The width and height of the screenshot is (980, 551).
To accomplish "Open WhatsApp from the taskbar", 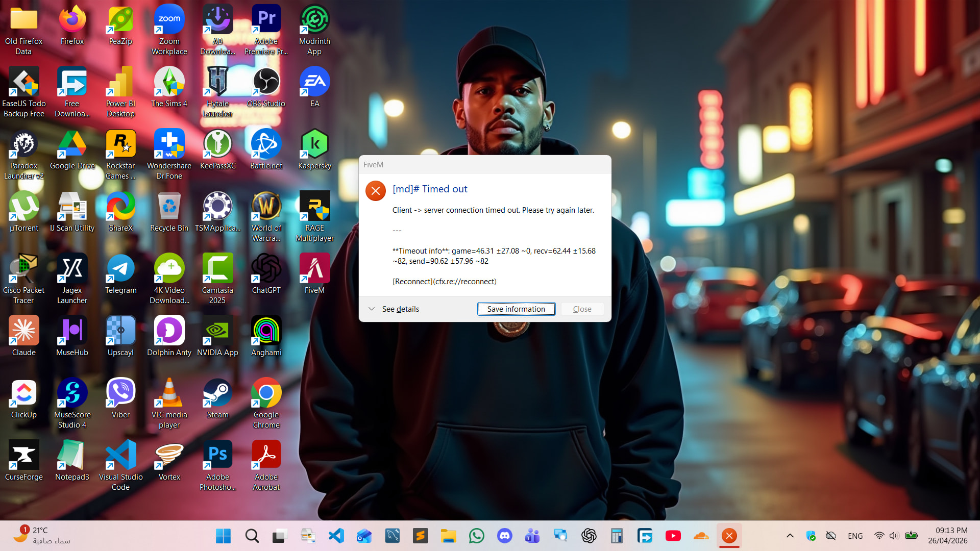I will tap(476, 536).
